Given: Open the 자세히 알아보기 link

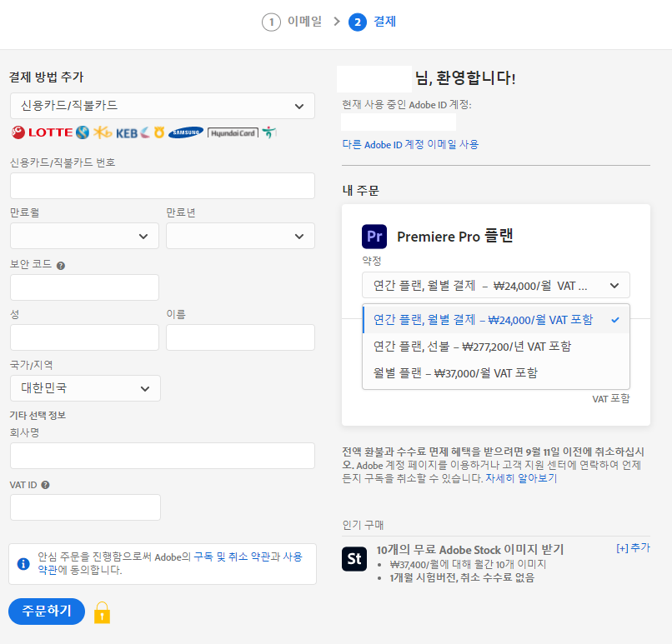Looking at the screenshot, I should pyautogui.click(x=521, y=478).
